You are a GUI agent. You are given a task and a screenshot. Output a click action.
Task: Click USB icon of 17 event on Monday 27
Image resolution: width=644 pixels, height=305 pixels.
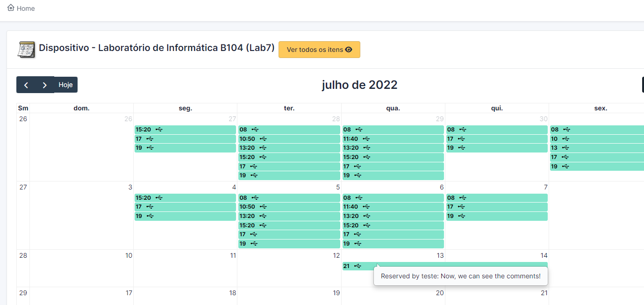coord(150,139)
